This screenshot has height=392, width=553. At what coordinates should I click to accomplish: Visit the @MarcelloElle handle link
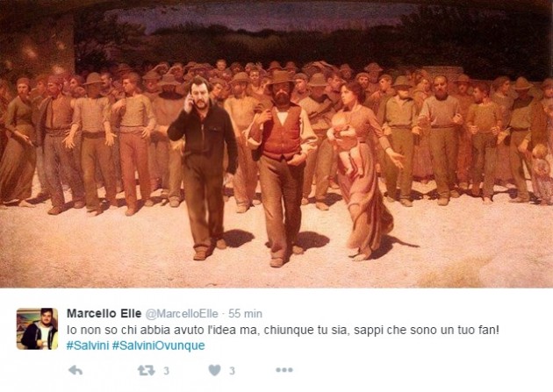tap(182, 313)
